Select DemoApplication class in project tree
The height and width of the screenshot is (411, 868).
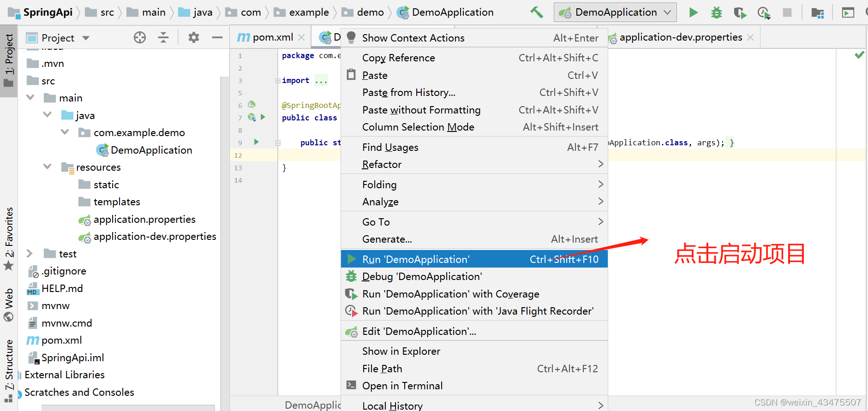pos(151,150)
